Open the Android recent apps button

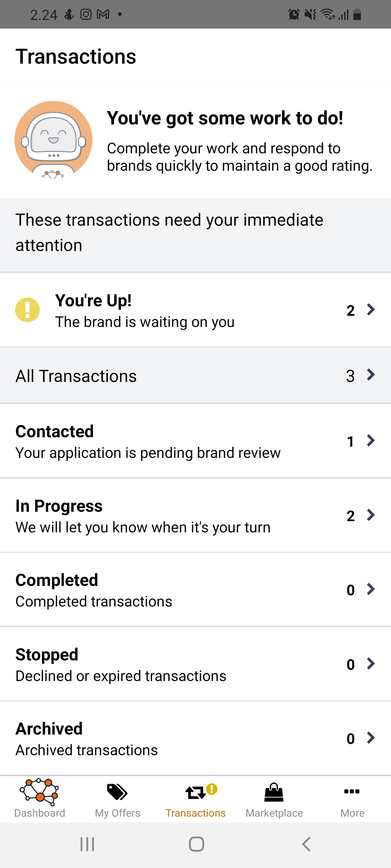87,844
